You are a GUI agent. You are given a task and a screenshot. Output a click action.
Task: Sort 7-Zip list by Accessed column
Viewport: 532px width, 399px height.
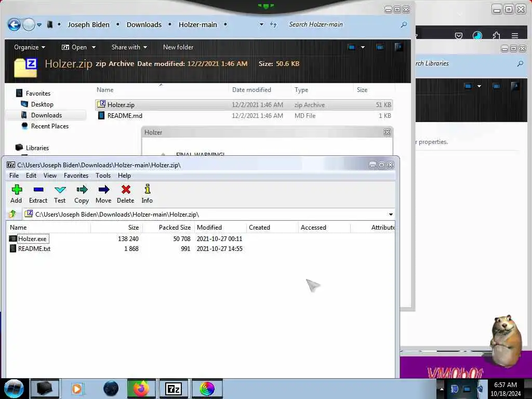[x=324, y=228]
